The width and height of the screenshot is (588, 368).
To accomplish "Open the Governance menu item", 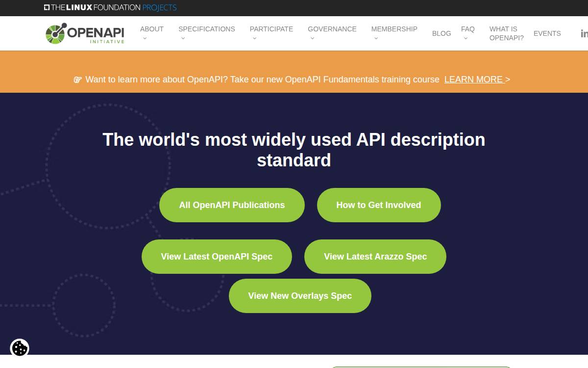I will click(332, 29).
